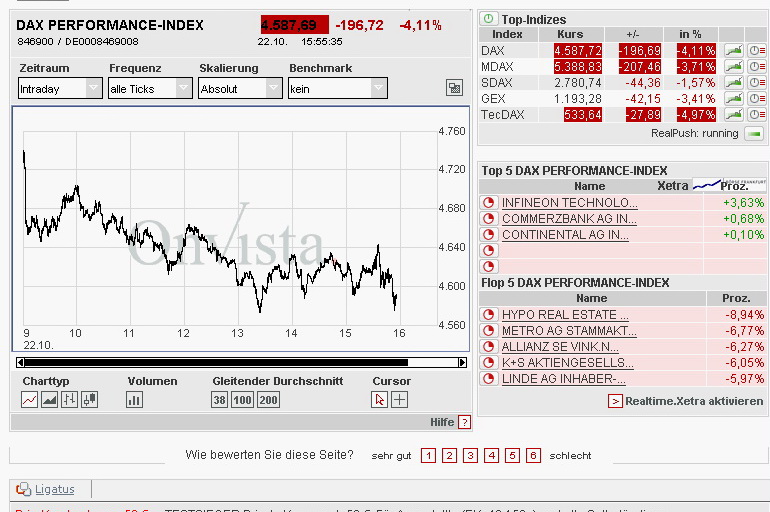Click the red icon beside Infineon Technolo...
The height and width of the screenshot is (512, 770).
[x=489, y=202]
